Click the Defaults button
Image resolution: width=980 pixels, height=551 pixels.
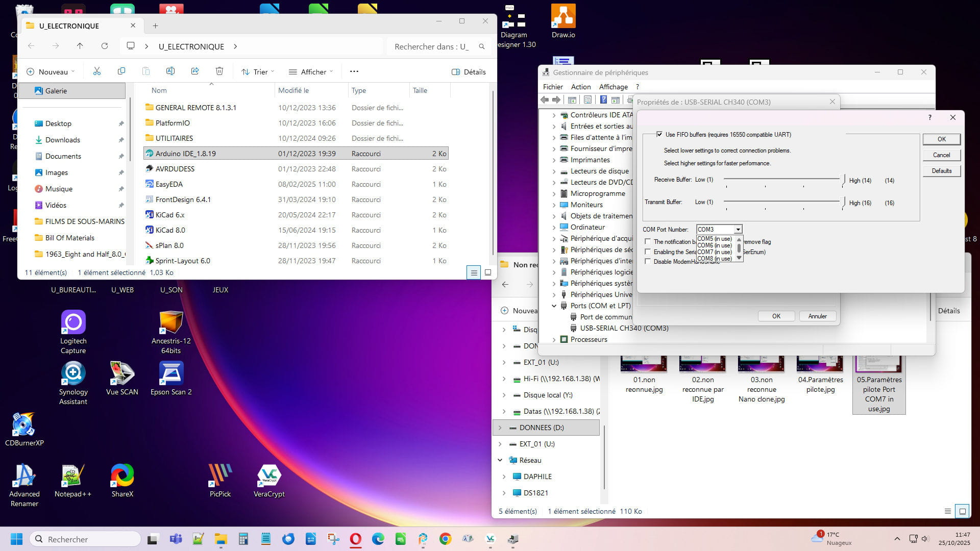(x=941, y=171)
